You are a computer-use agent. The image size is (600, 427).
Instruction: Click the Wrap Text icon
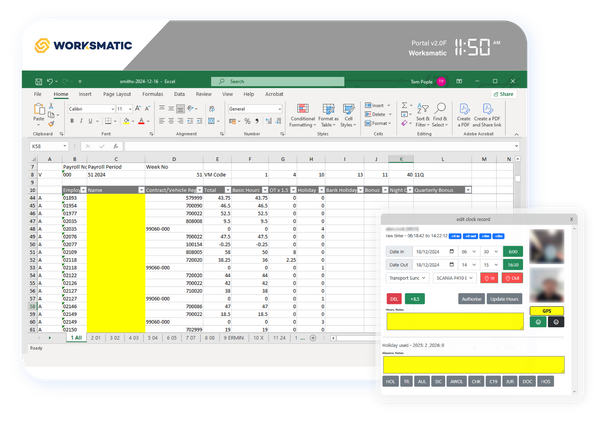(x=212, y=109)
